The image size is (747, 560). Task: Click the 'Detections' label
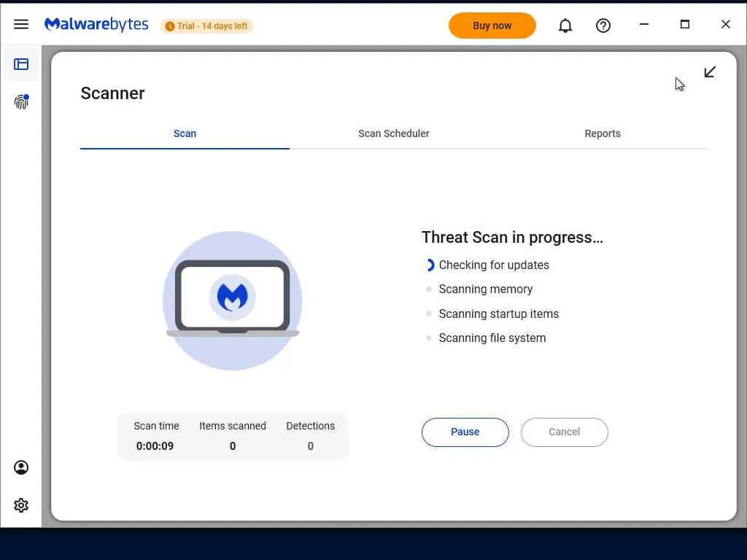point(310,426)
